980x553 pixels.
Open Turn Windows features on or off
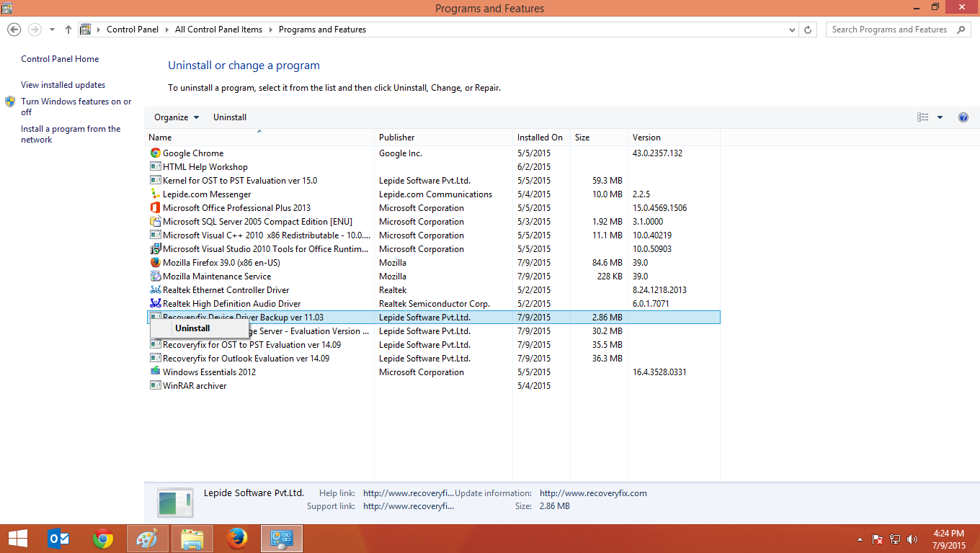coord(76,107)
